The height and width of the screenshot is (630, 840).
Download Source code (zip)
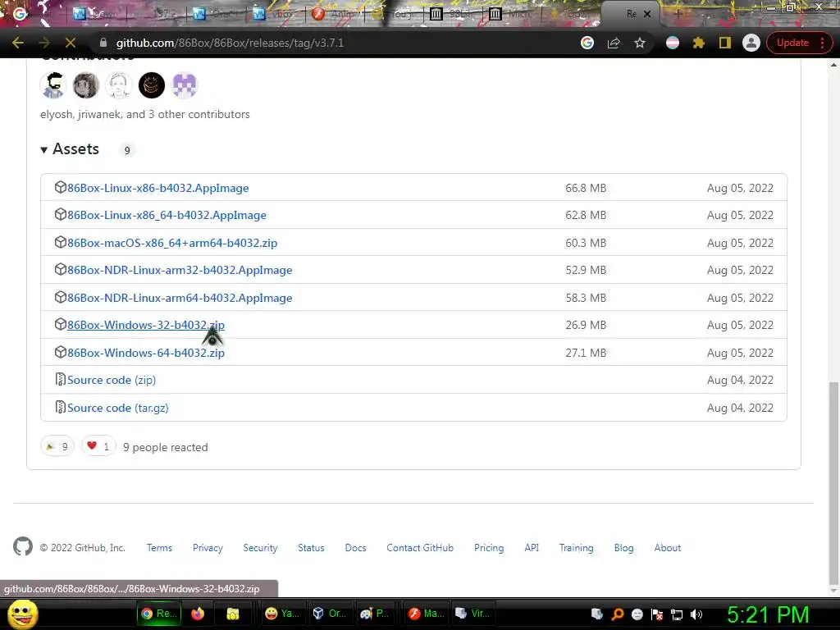[112, 381]
